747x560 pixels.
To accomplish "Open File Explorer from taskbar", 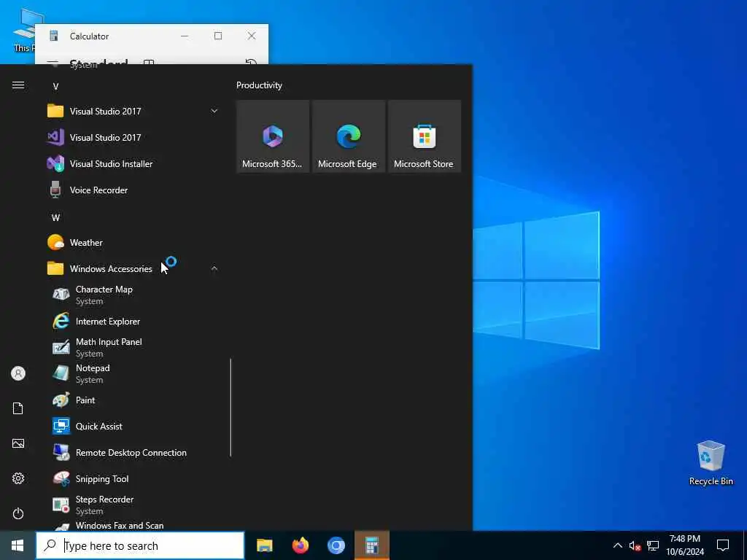I will click(x=264, y=545).
